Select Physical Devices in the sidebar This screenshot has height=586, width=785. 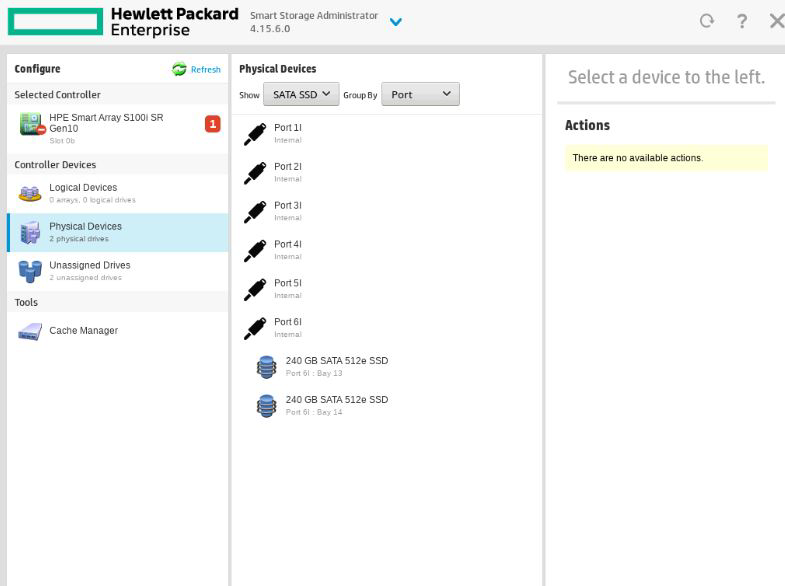tap(85, 227)
